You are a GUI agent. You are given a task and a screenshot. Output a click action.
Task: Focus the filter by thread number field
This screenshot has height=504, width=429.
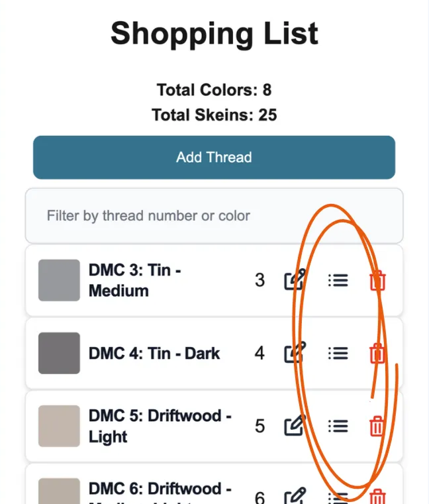(214, 216)
